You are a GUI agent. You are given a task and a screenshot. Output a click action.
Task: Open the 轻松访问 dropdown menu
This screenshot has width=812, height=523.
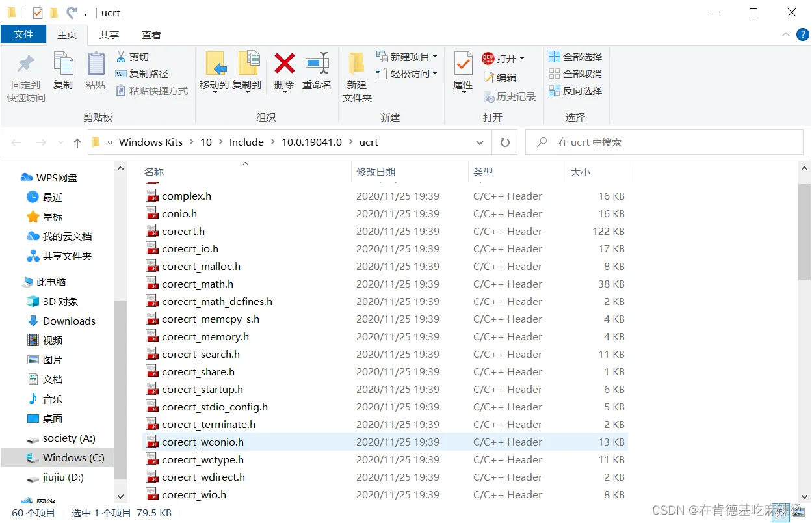tap(407, 74)
